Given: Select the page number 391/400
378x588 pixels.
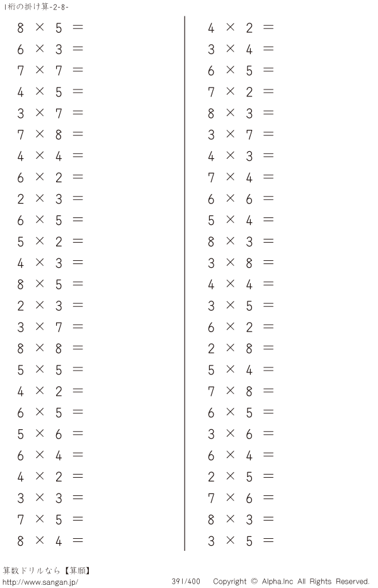Looking at the screenshot, I should [x=186, y=582].
